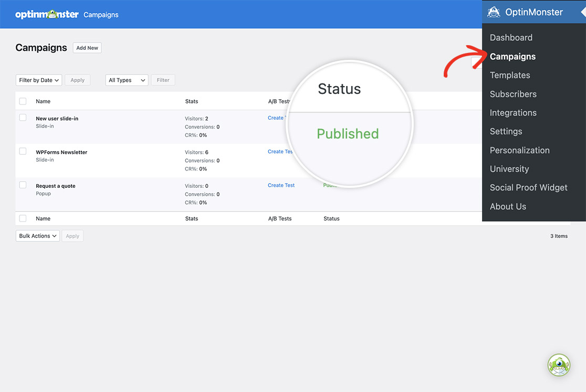Screen dimensions: 586x392
Task: Click the Stats column header
Action: 191,101
